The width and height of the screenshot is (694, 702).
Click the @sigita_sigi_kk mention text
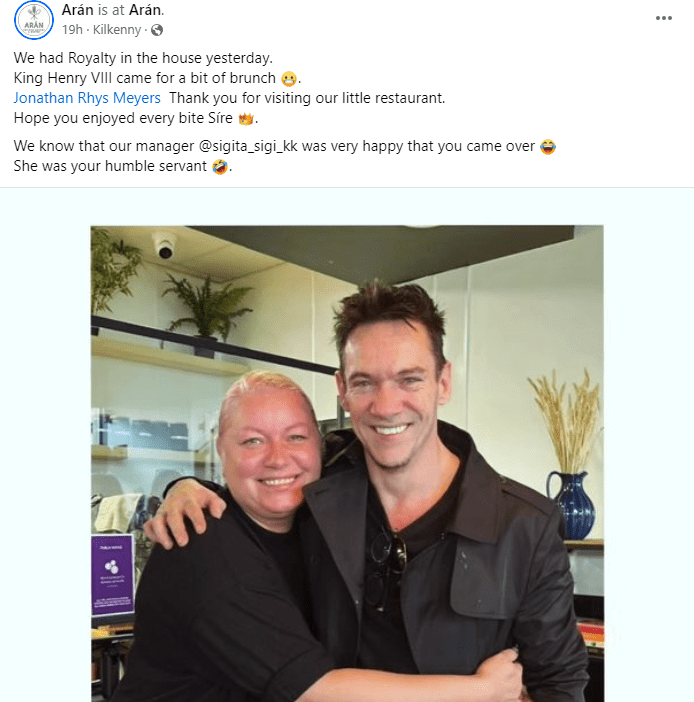tap(248, 146)
